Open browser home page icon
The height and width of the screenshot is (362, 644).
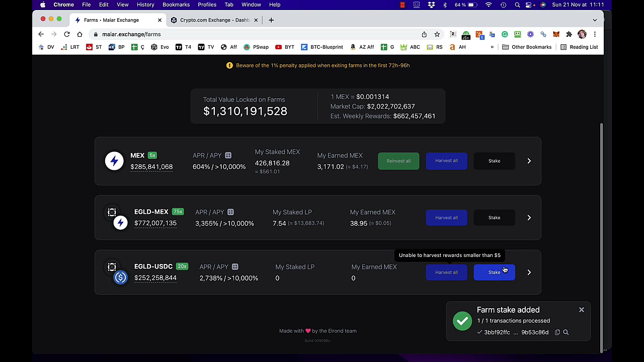click(x=79, y=34)
